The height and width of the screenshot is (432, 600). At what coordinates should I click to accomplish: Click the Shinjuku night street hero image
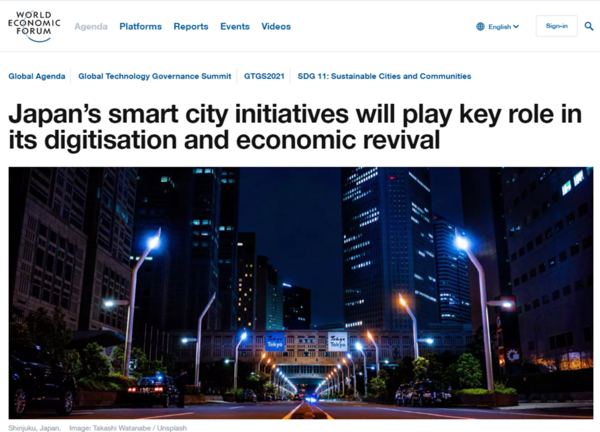click(x=300, y=292)
